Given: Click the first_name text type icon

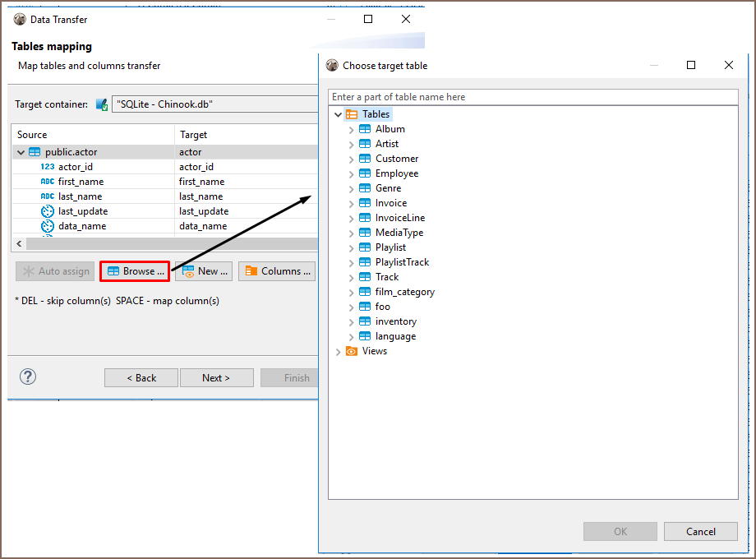Looking at the screenshot, I should tap(48, 182).
